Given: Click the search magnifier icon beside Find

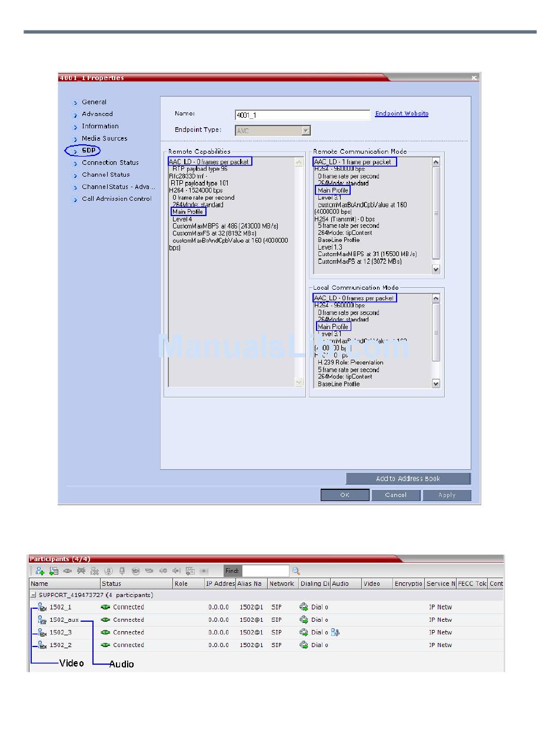Looking at the screenshot, I should pos(296,571).
